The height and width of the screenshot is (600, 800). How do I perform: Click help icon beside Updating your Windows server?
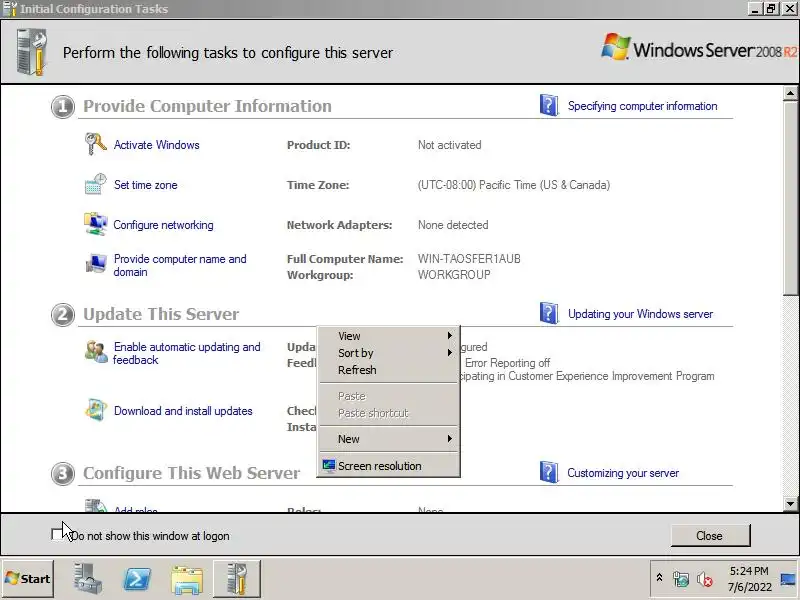coord(549,313)
